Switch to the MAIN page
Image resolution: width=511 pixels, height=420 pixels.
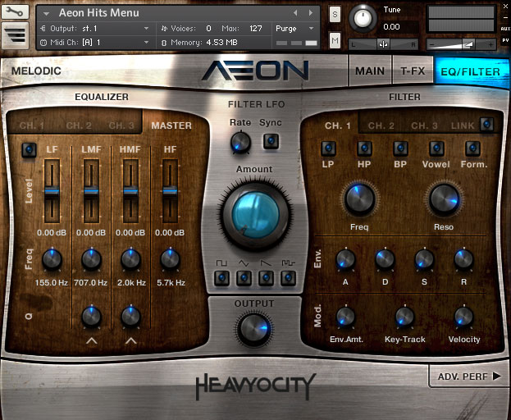click(370, 71)
